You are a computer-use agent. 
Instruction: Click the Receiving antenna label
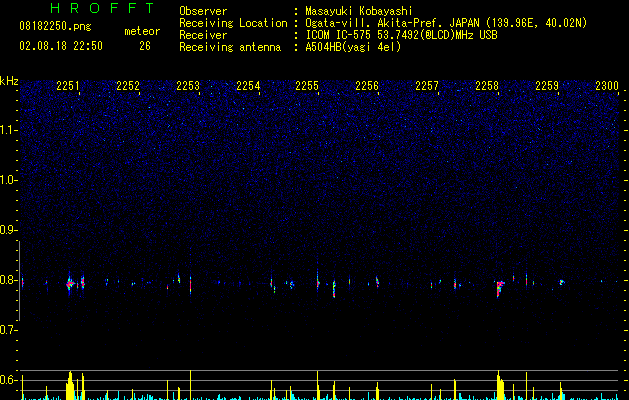click(230, 47)
